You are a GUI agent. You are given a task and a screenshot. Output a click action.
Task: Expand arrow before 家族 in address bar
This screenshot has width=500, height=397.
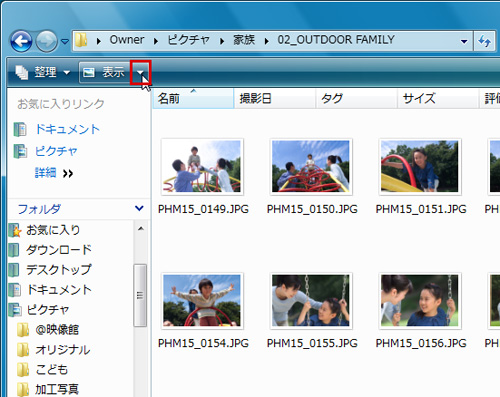pyautogui.click(x=222, y=41)
